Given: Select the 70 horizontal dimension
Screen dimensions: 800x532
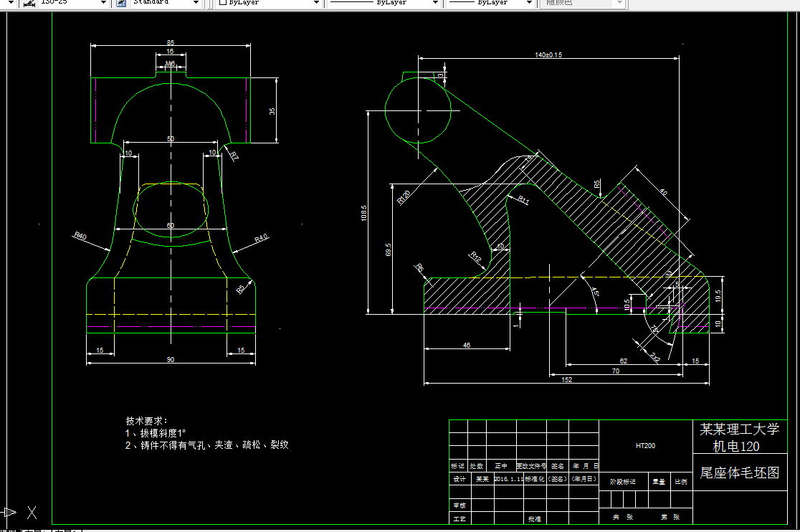Looking at the screenshot, I should [616, 371].
